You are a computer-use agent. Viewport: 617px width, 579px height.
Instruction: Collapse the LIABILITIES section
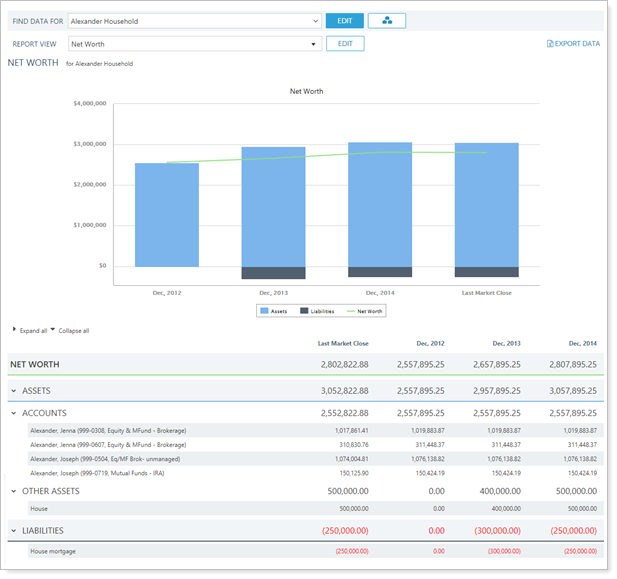pyautogui.click(x=14, y=531)
